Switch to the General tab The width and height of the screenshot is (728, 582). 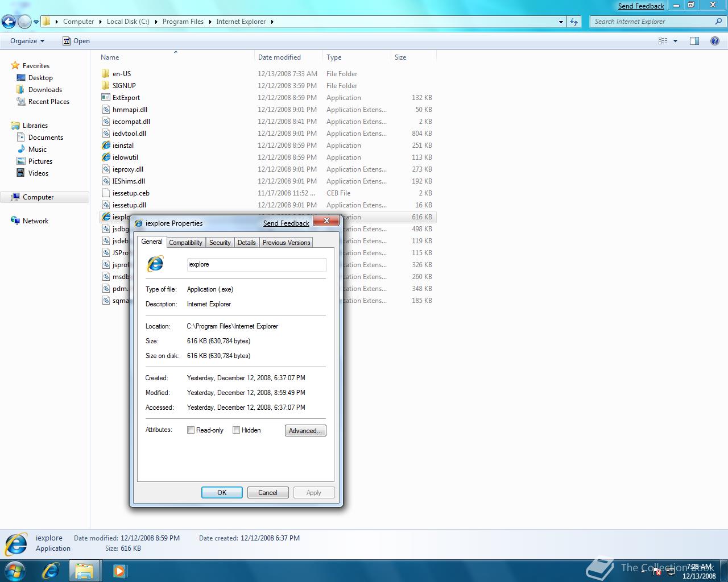[x=152, y=242]
